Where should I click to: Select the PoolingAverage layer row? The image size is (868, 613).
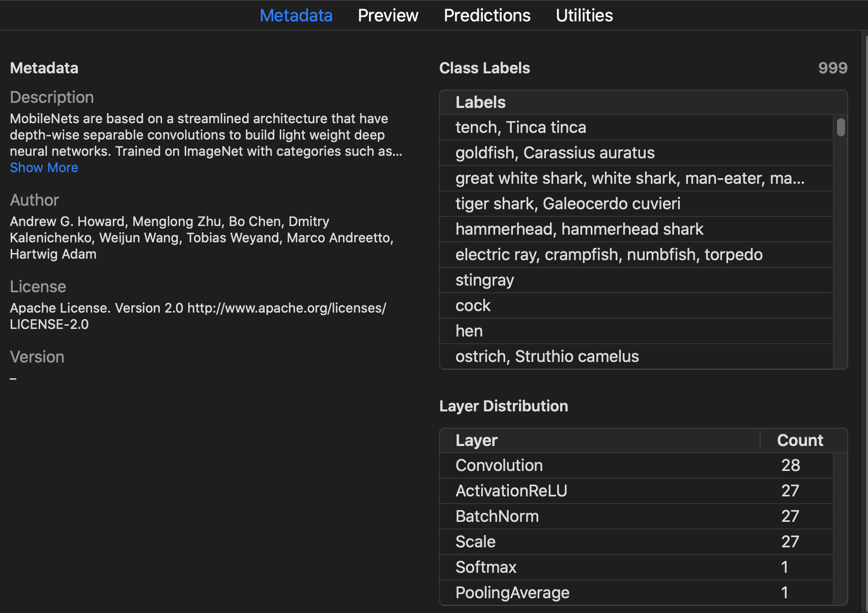pos(512,593)
